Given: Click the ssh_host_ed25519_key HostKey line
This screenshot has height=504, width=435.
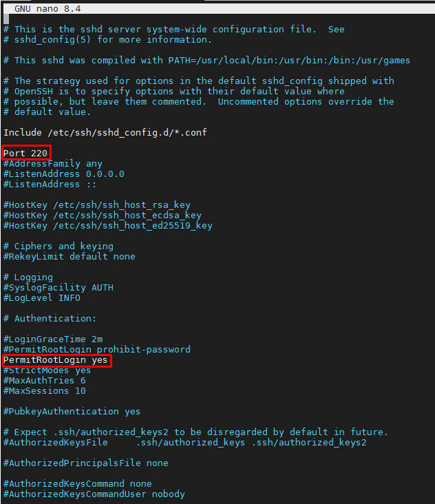Looking at the screenshot, I should pos(108,225).
